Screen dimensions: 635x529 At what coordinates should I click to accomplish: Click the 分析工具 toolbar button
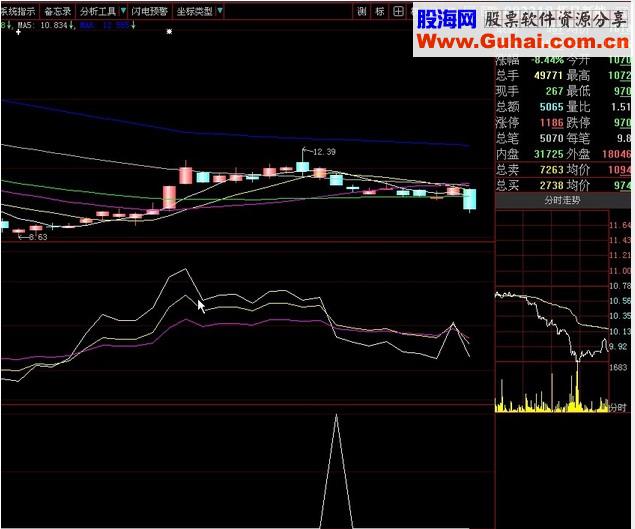tap(98, 11)
